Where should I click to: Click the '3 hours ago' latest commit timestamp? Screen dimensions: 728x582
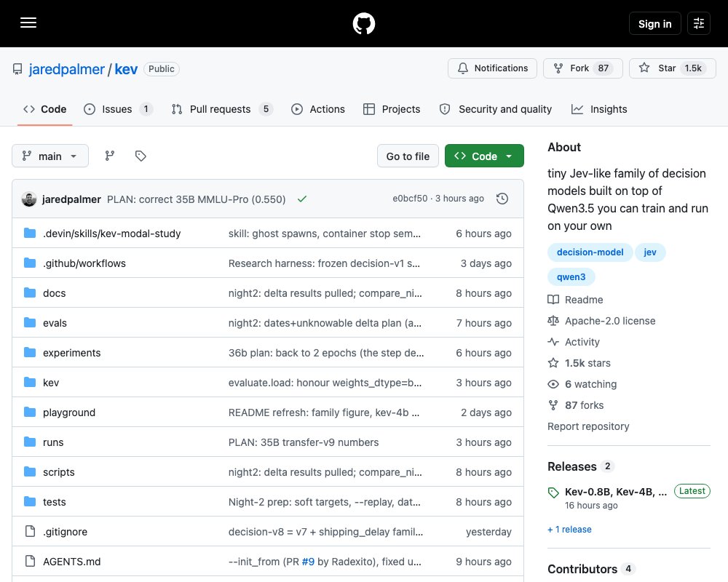click(459, 198)
